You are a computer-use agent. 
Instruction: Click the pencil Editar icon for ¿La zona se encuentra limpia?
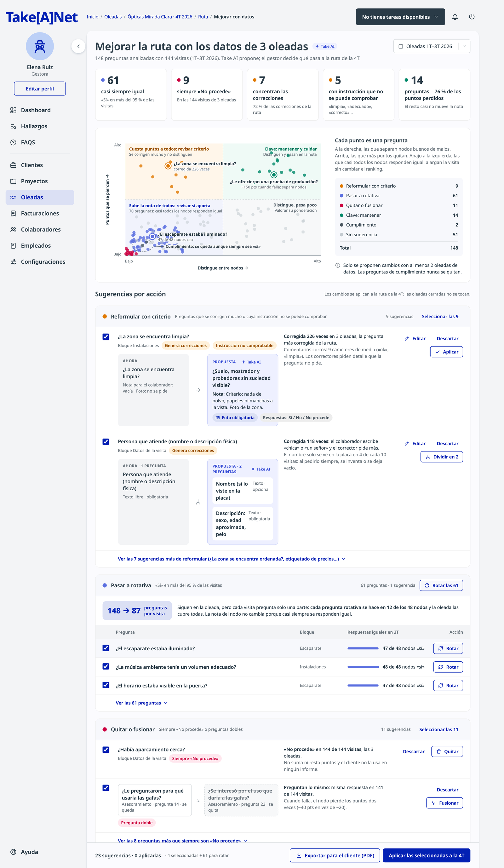tap(407, 339)
